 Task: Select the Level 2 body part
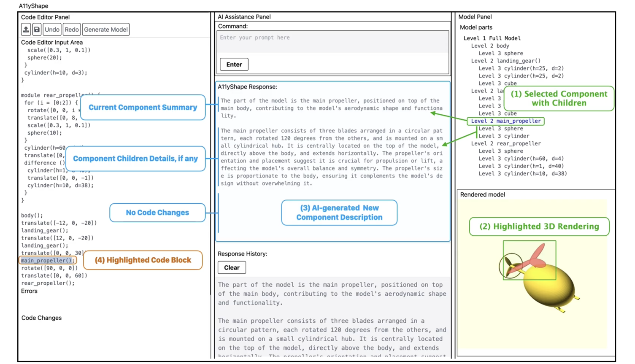(490, 46)
